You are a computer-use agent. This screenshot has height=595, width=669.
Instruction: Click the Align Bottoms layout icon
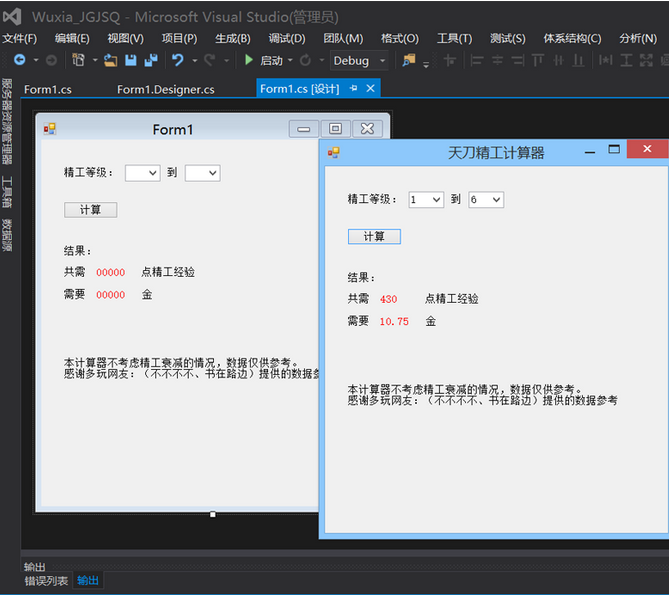578,60
